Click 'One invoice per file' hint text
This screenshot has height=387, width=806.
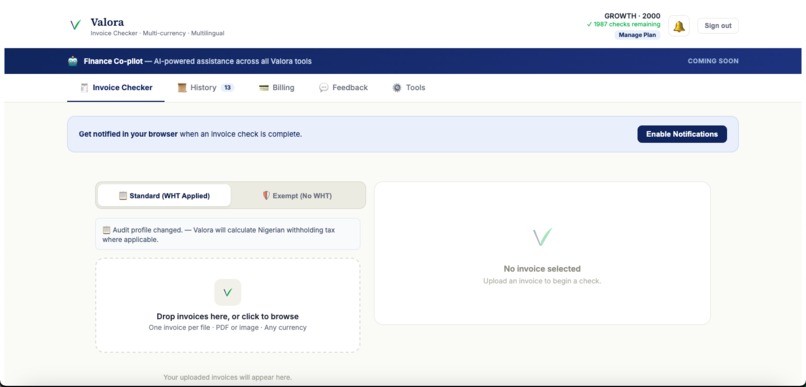point(227,327)
